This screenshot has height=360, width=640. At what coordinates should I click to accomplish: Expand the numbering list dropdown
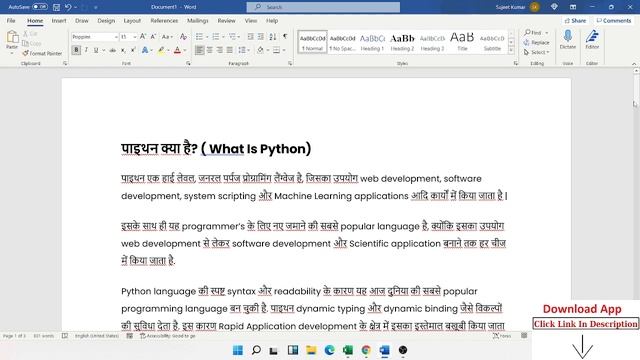(223, 37)
